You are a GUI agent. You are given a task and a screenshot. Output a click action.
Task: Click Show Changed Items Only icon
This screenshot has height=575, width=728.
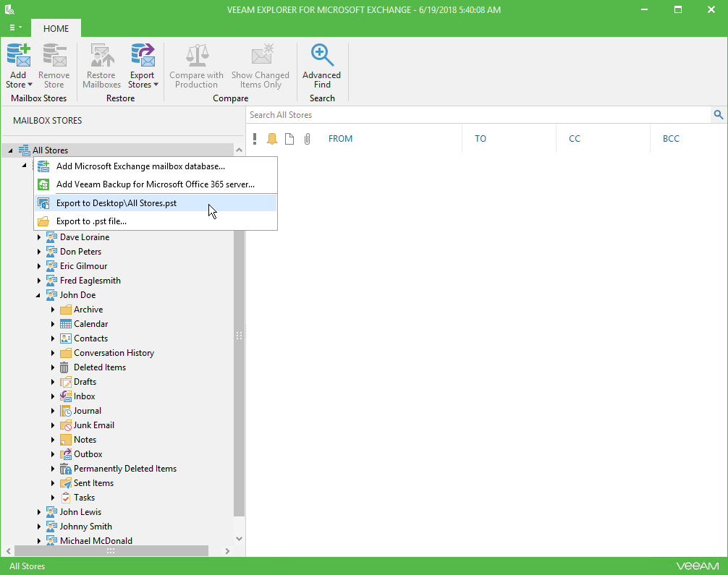(x=262, y=55)
